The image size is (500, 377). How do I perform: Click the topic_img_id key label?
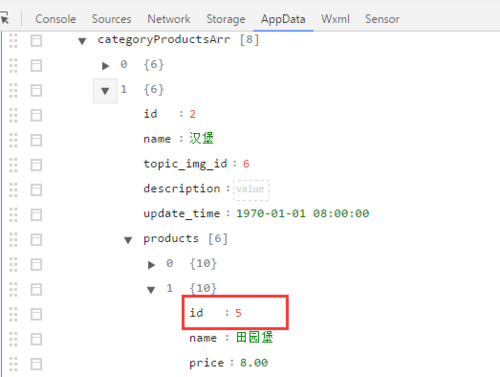(x=185, y=164)
